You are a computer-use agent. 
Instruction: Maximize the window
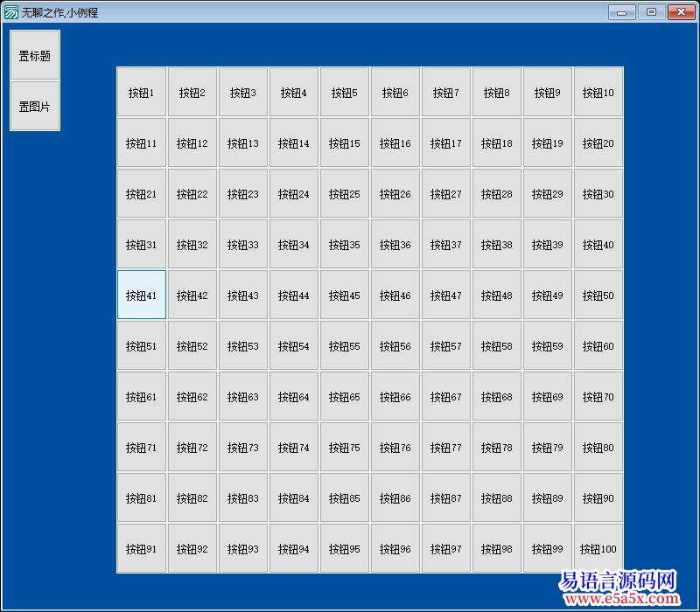tap(651, 12)
